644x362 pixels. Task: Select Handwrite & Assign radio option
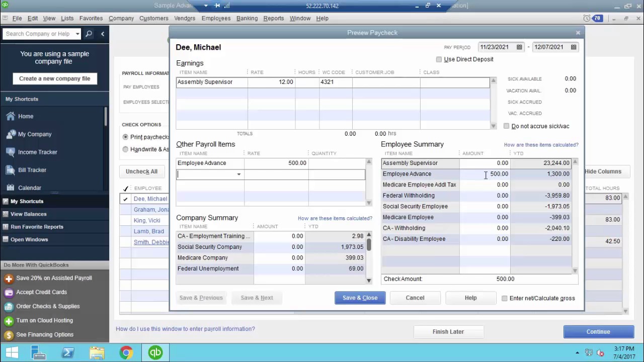125,149
